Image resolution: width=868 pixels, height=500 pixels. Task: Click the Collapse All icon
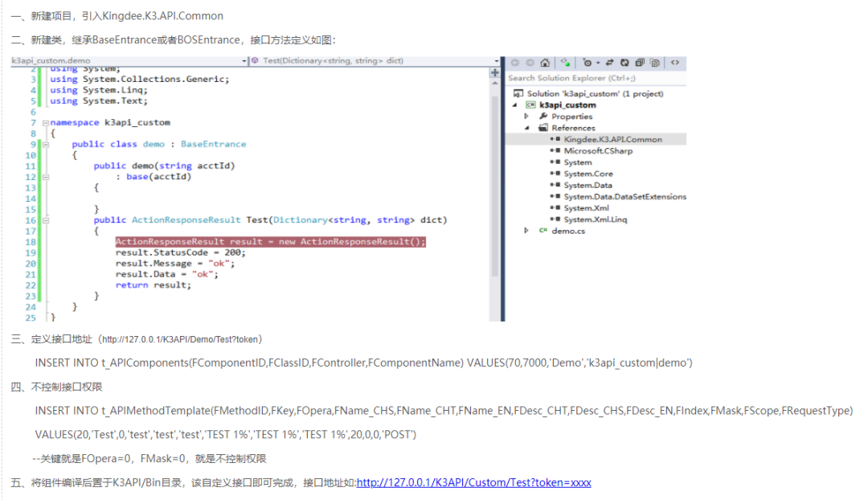coord(640,63)
